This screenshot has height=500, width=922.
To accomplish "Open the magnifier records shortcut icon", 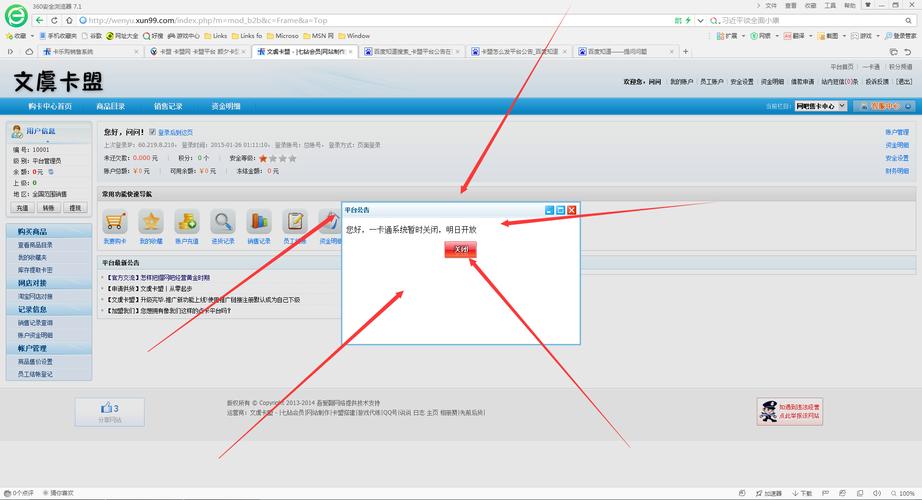I will click(223, 222).
